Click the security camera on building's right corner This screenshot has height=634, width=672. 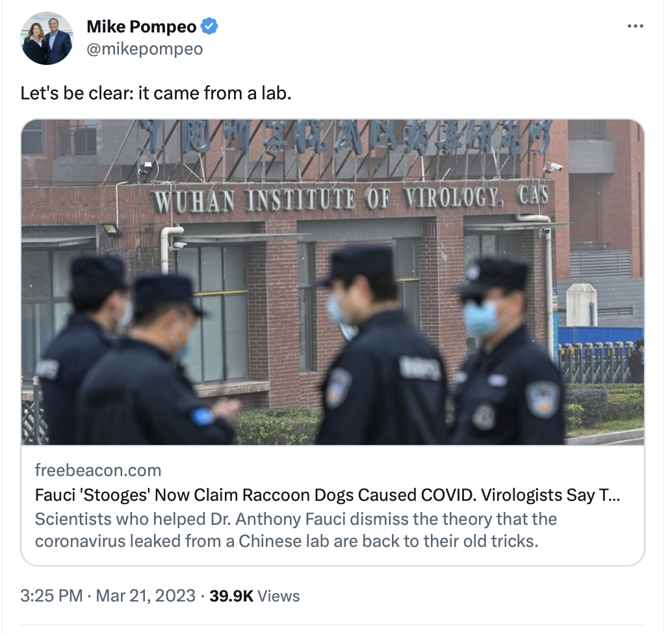(x=553, y=167)
